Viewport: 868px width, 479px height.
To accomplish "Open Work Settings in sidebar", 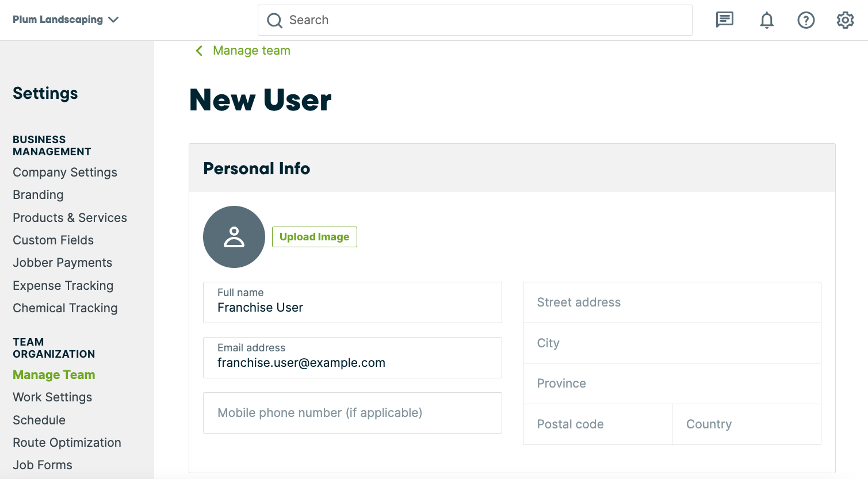I will coord(52,397).
